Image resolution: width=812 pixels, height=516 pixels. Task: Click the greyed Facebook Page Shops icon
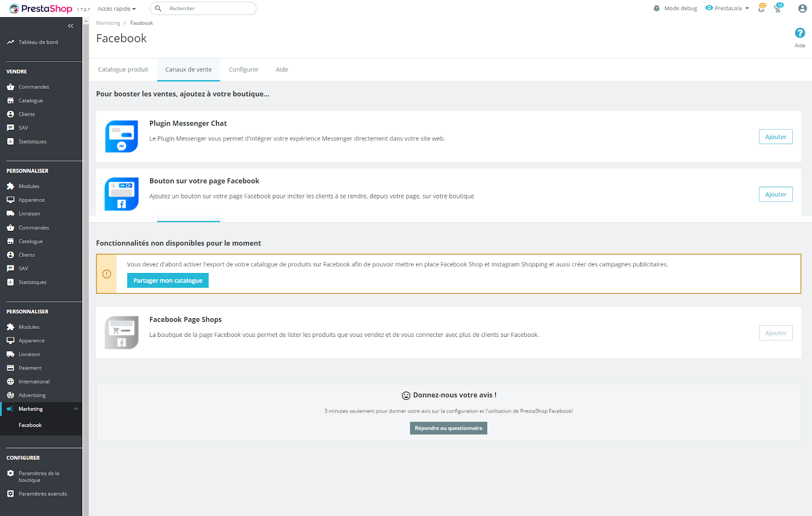(x=122, y=333)
